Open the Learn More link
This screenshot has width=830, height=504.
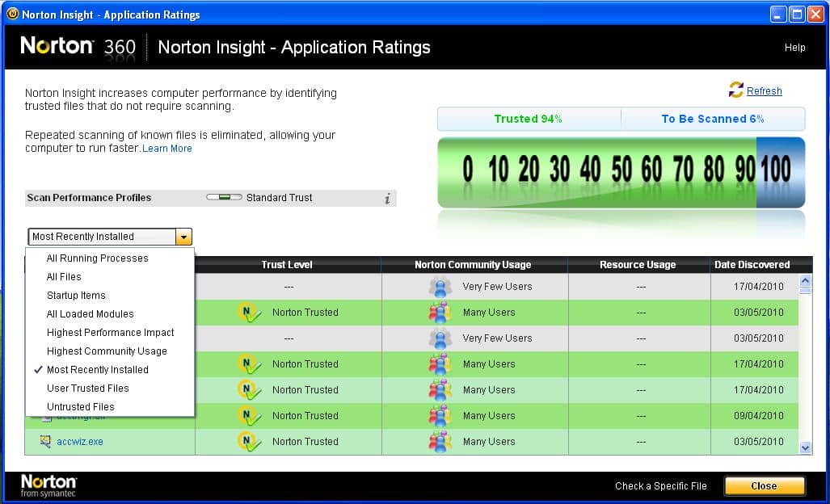tap(166, 149)
